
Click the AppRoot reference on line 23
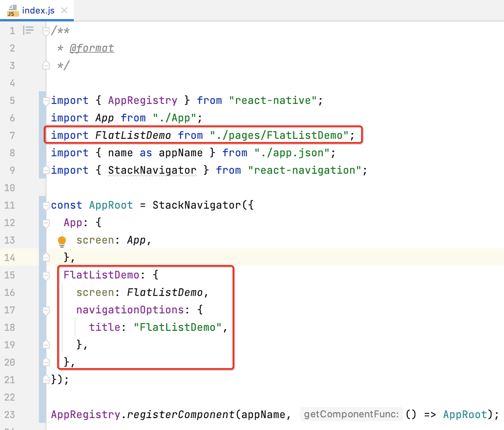pos(465,415)
